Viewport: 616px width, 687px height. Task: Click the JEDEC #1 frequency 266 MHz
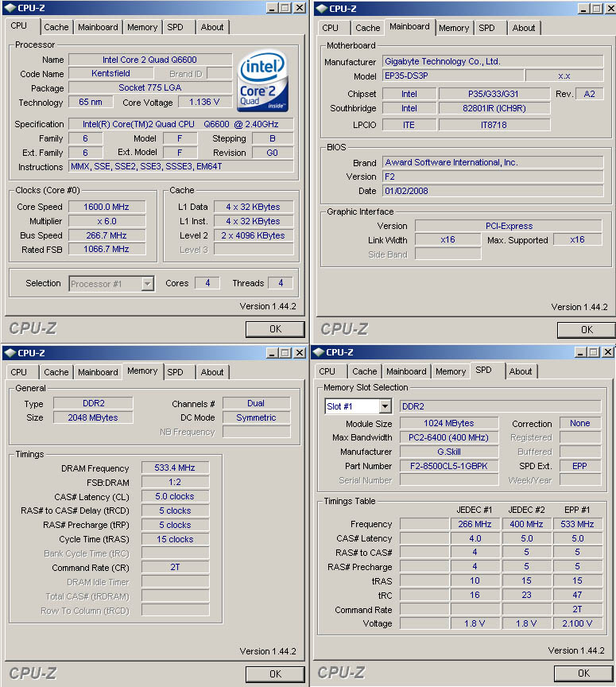click(475, 524)
